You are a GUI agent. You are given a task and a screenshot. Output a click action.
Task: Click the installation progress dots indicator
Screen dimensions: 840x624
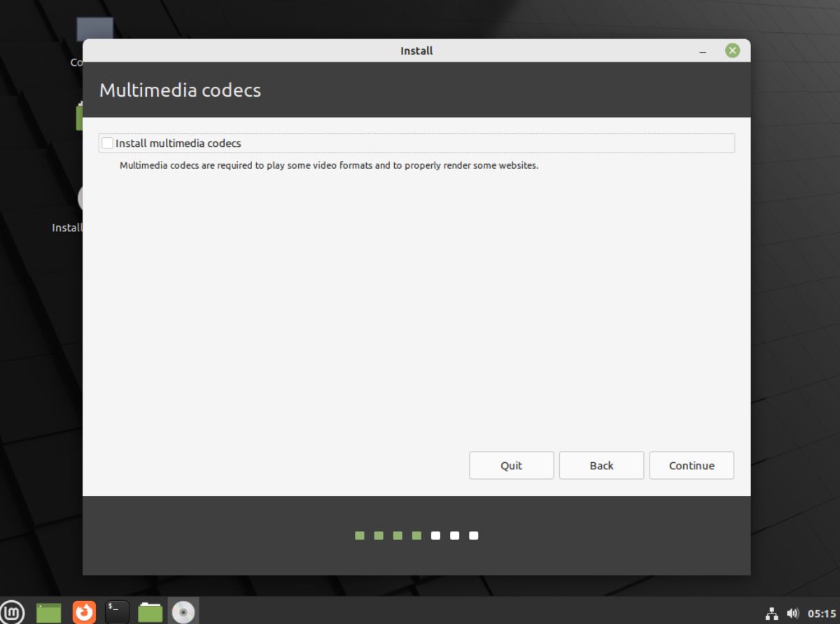[x=416, y=535]
